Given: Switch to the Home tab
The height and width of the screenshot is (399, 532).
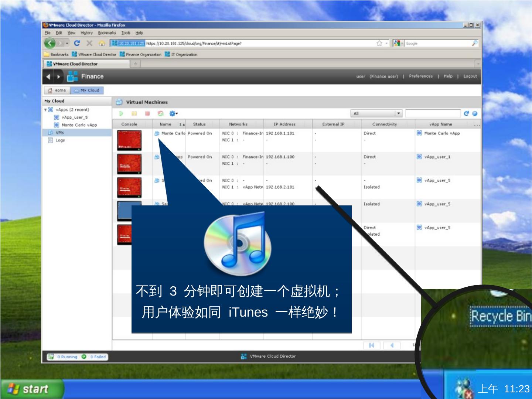Looking at the screenshot, I should point(57,90).
